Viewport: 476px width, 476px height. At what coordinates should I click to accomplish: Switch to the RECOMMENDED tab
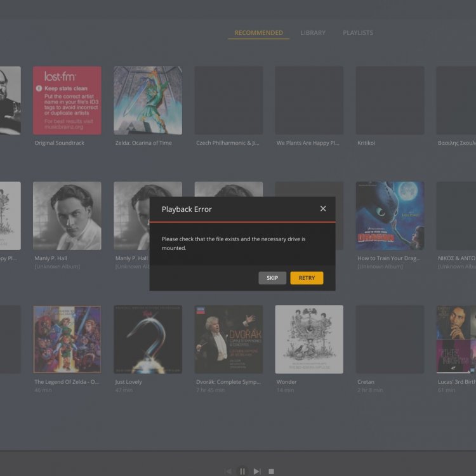(x=259, y=32)
